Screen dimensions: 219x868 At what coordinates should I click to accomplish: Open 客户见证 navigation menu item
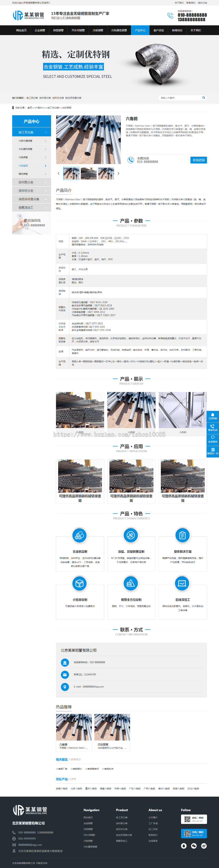point(158,30)
